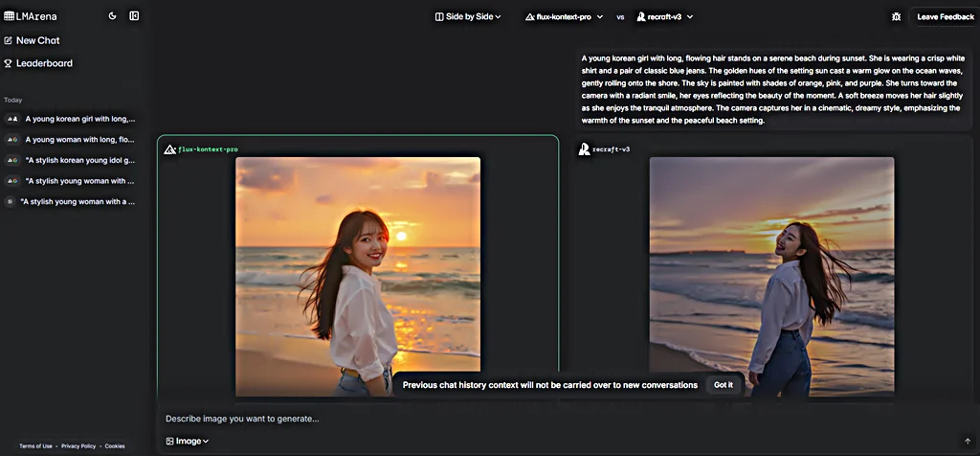Image resolution: width=980 pixels, height=456 pixels.
Task: Collapse the sidebar panel
Action: point(134,16)
